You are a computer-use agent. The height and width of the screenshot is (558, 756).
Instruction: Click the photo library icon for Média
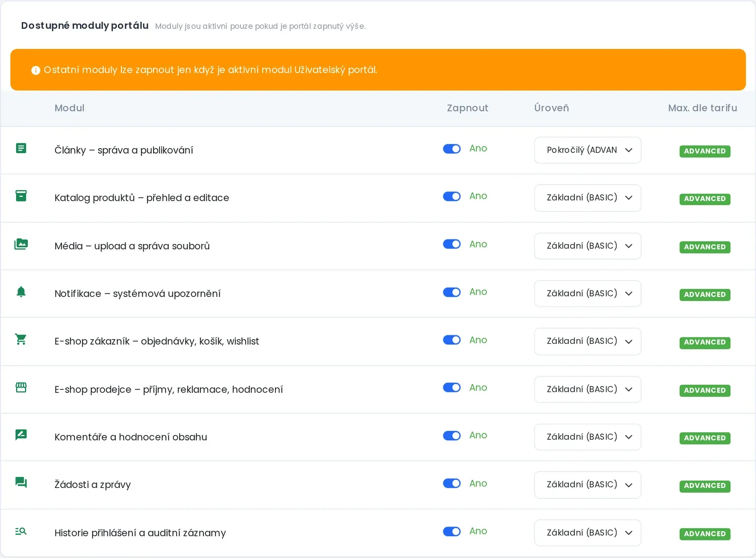(x=21, y=244)
